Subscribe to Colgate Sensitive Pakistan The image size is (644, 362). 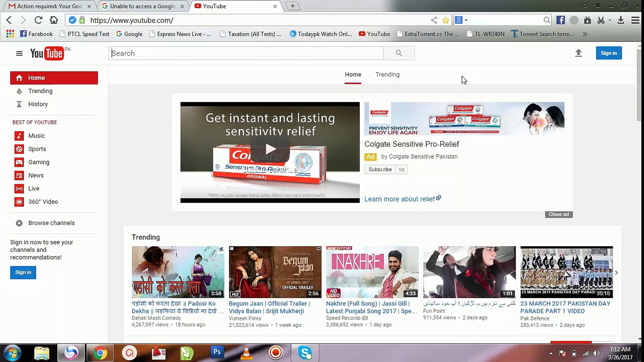click(x=380, y=170)
